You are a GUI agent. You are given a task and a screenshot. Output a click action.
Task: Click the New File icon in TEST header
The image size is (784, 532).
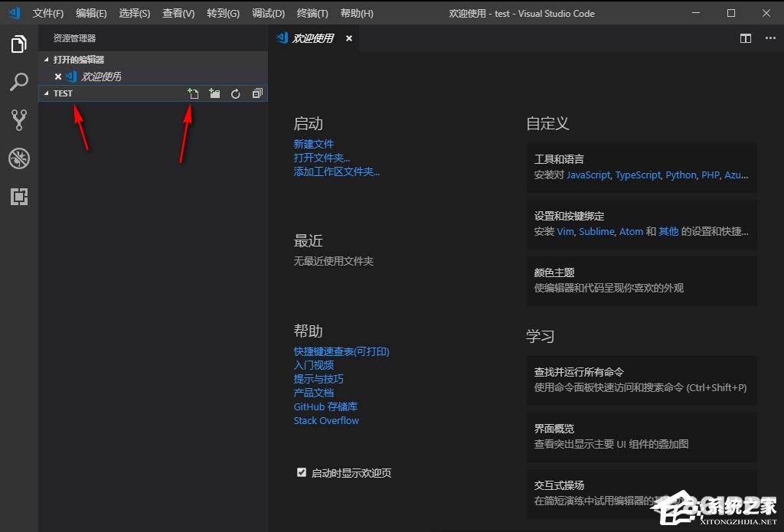193,93
